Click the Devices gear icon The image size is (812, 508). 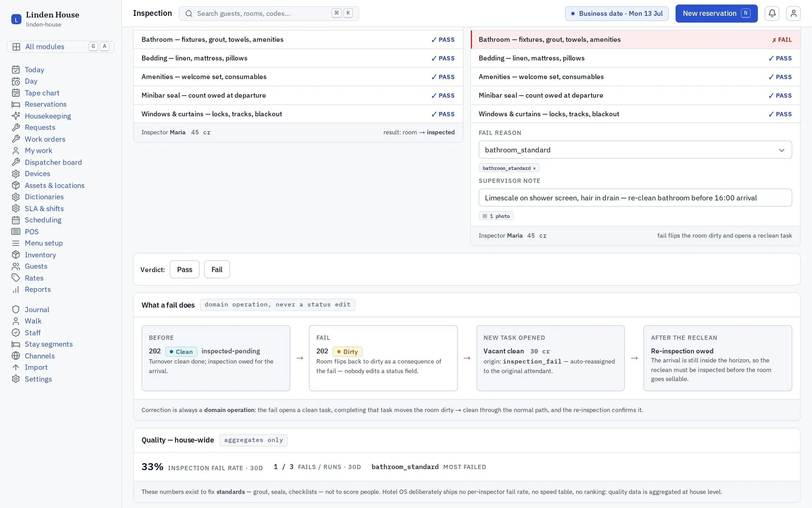pos(16,174)
